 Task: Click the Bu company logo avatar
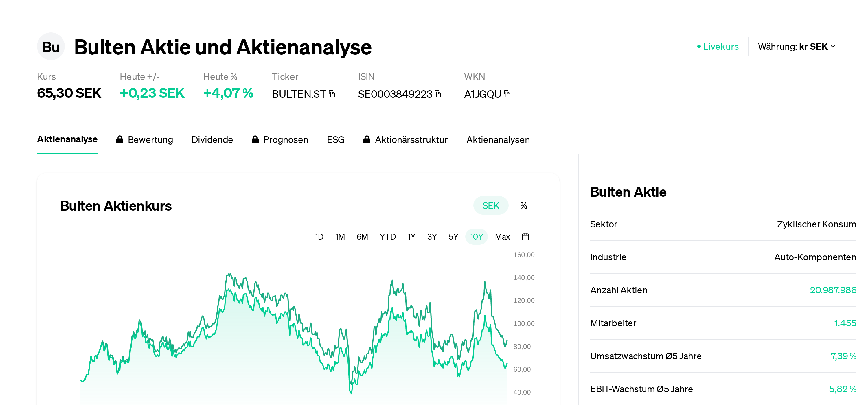pyautogui.click(x=51, y=47)
